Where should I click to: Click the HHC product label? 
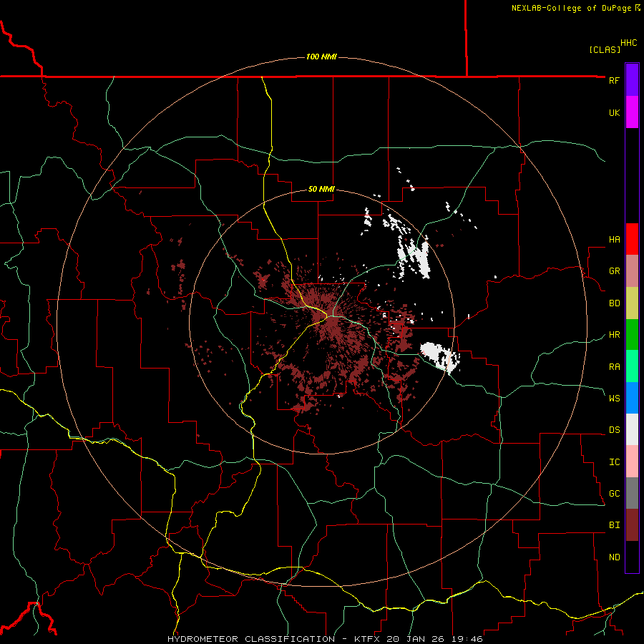[x=628, y=43]
